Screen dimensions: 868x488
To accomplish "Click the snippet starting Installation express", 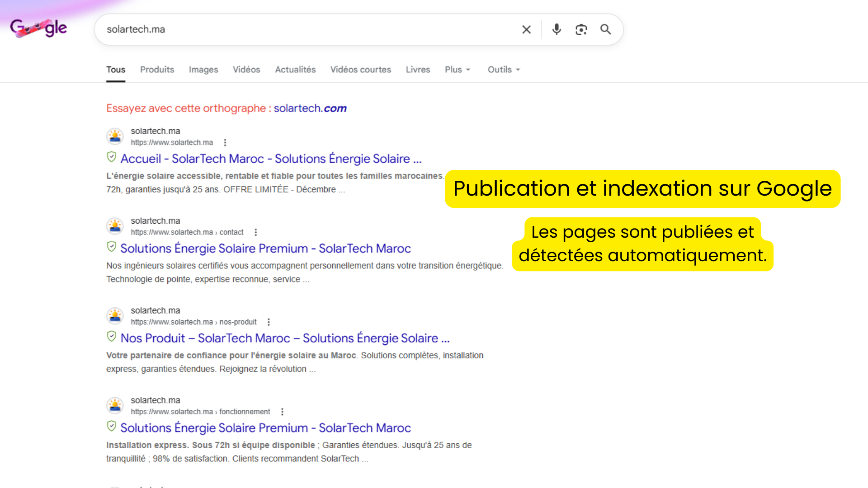I will (289, 452).
